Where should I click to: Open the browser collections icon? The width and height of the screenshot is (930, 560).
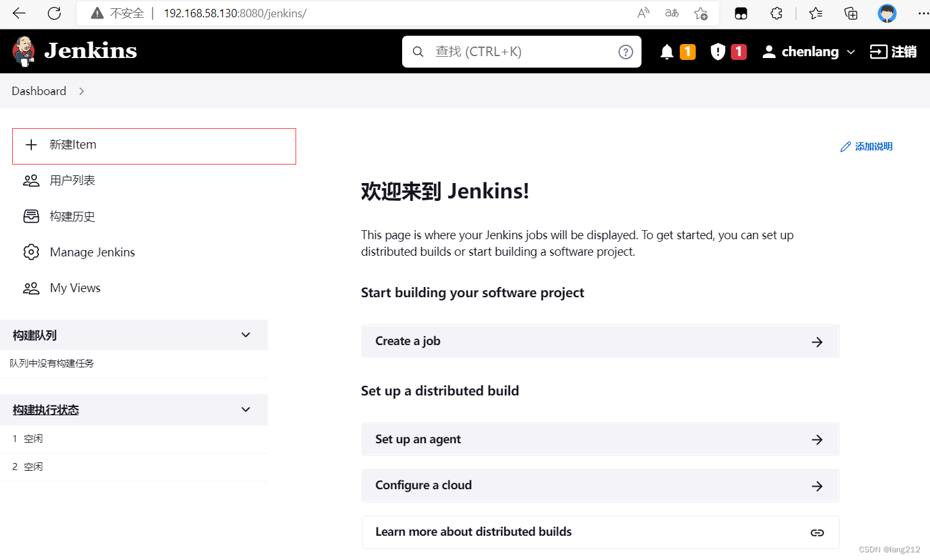(851, 13)
